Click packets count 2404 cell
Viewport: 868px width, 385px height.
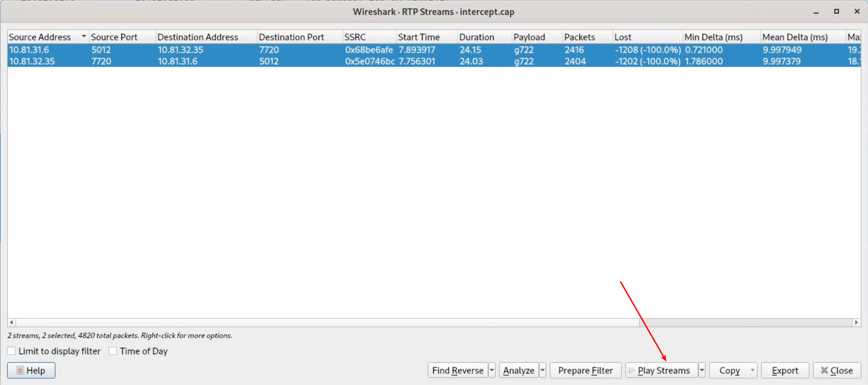(575, 61)
